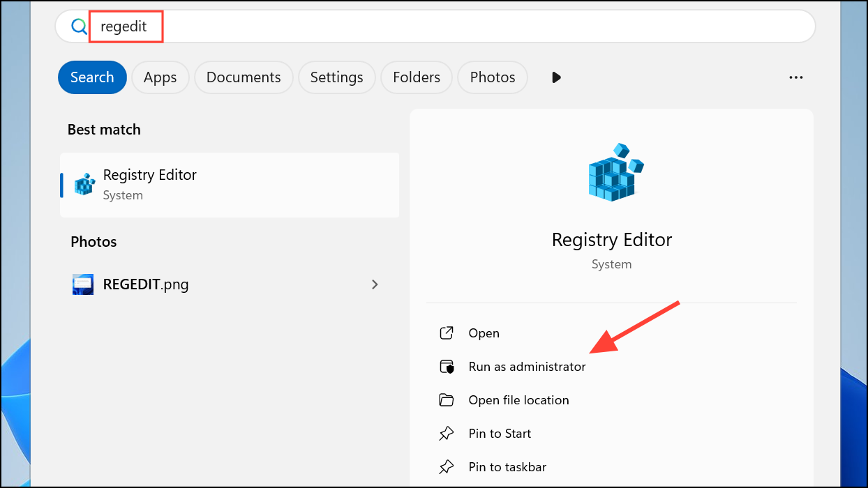Image resolution: width=868 pixels, height=488 pixels.
Task: Click the Open file location folder icon
Action: pyautogui.click(x=447, y=400)
